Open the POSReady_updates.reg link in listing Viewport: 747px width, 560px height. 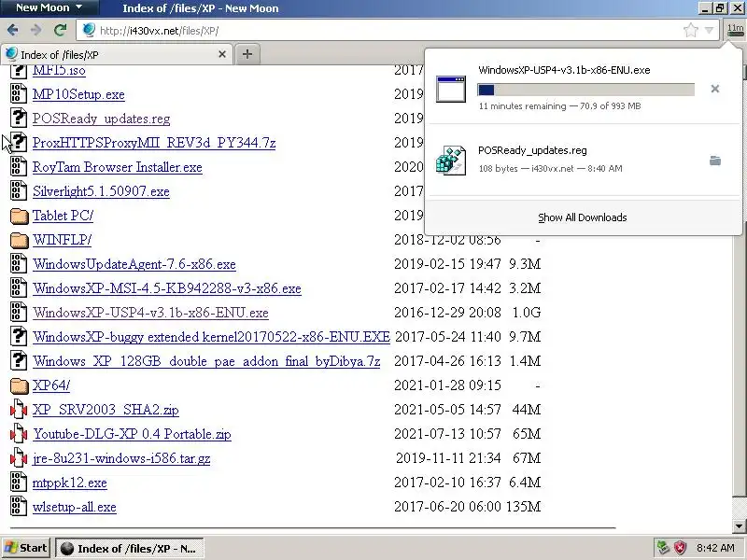(x=101, y=119)
